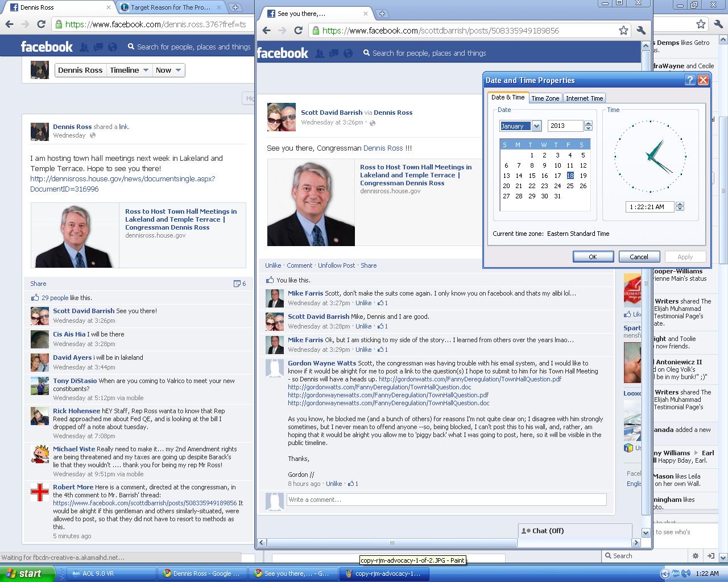Click Facebook search box in post window

[x=429, y=53]
